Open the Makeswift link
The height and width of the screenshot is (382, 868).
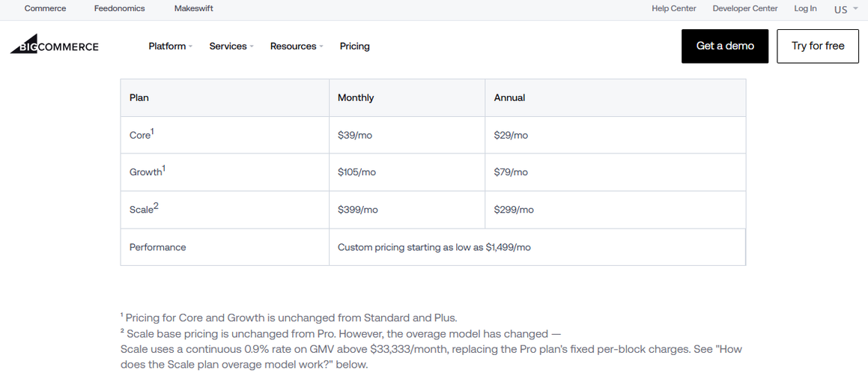click(x=194, y=8)
